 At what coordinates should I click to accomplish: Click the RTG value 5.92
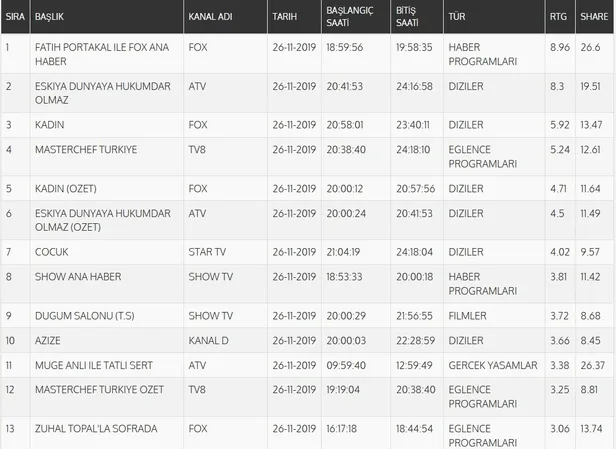[560, 125]
